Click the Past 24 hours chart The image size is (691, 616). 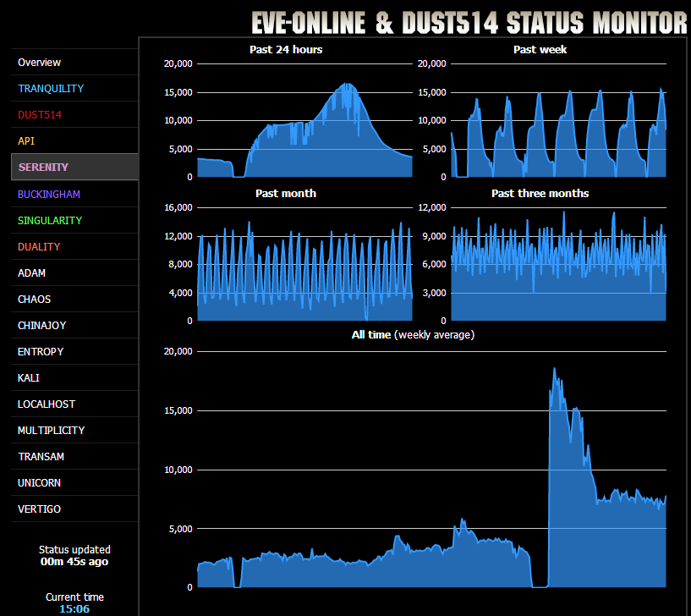coord(304,120)
